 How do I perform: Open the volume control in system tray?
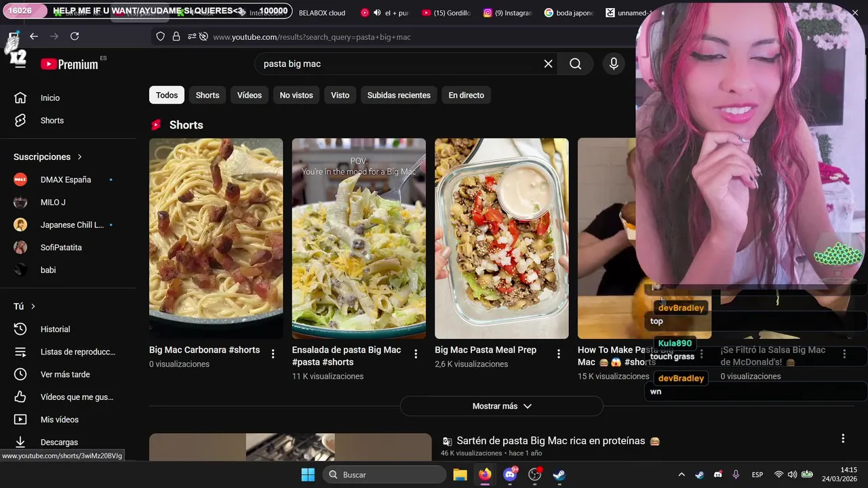(792, 474)
